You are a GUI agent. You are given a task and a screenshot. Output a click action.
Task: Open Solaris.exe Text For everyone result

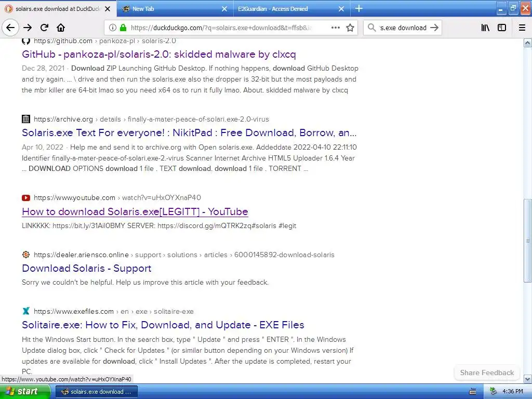[189, 132]
